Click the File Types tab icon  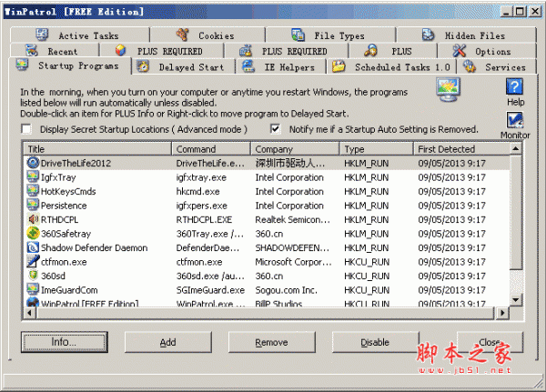tap(298, 35)
